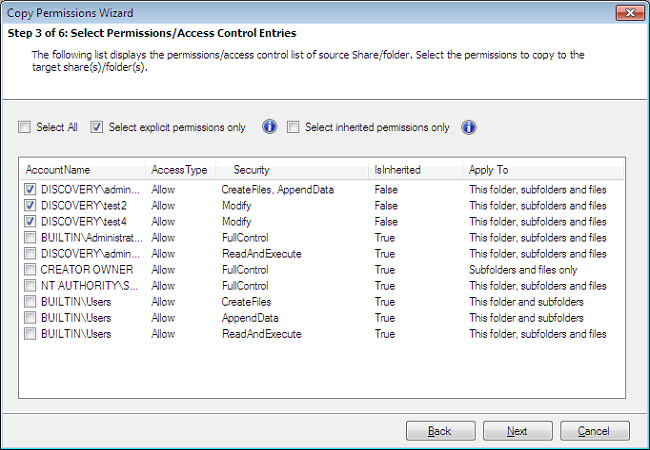
Task: Check the Select All checkbox
Action: click(x=24, y=127)
